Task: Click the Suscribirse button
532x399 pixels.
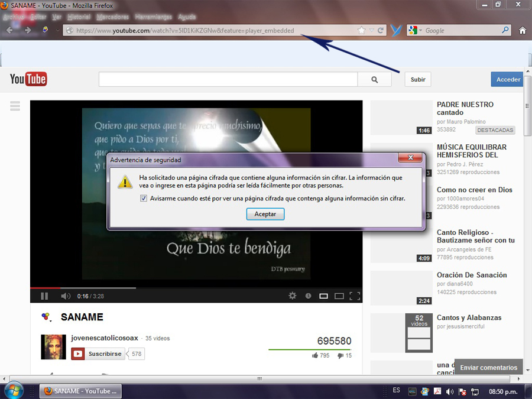Action: (x=98, y=354)
